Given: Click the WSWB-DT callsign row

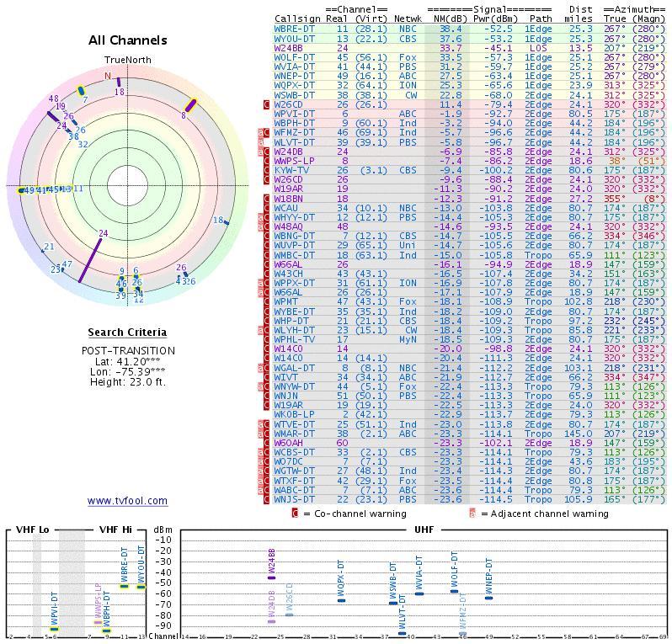Looking at the screenshot, I should click(x=295, y=95).
